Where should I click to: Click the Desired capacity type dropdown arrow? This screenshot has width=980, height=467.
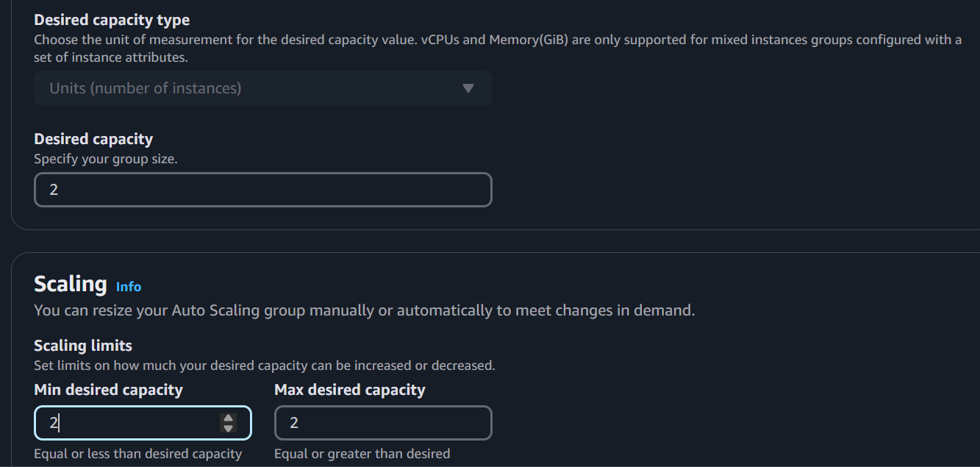[x=468, y=88]
